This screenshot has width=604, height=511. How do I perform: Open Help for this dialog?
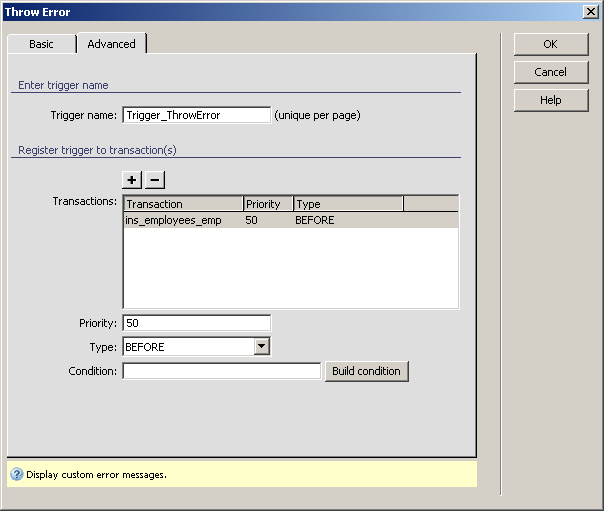550,100
